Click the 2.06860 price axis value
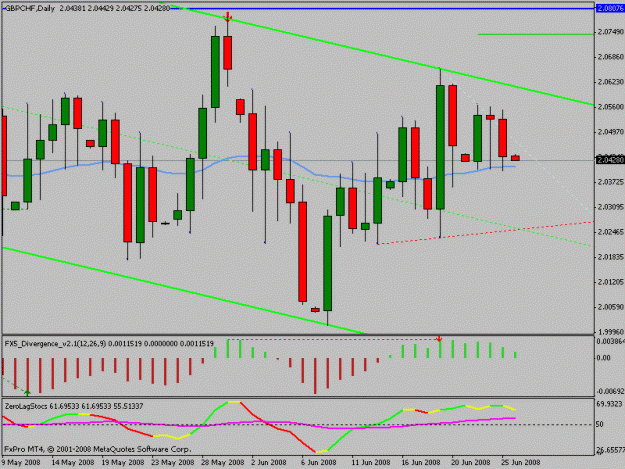The width and height of the screenshot is (625, 469). point(611,57)
